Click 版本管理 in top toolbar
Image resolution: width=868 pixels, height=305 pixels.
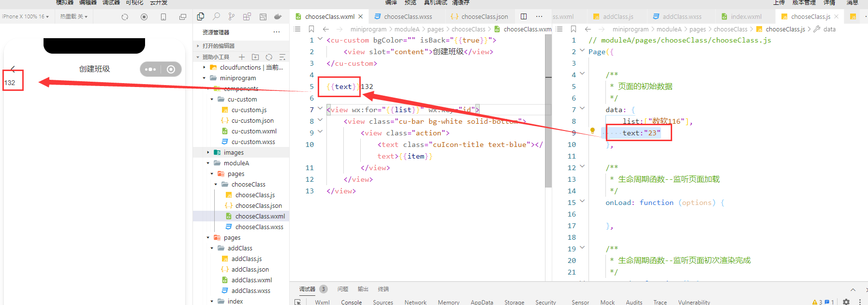coord(804,2)
